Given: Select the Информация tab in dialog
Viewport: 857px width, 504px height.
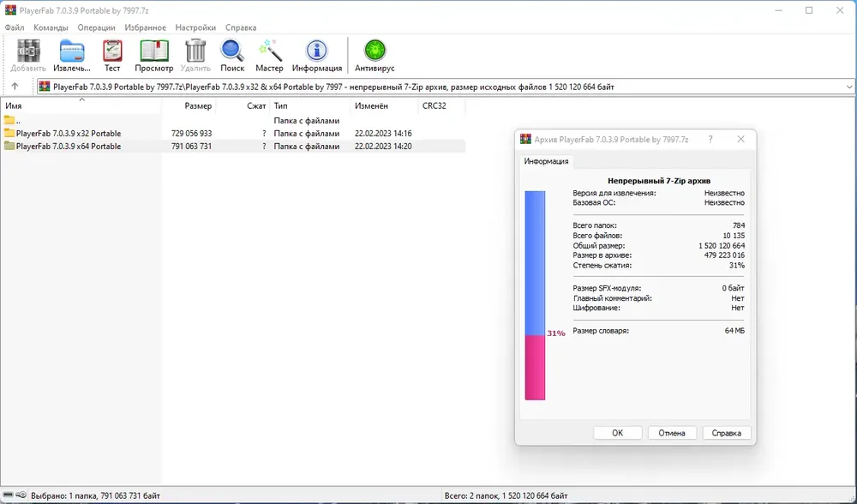Looking at the screenshot, I should 546,161.
